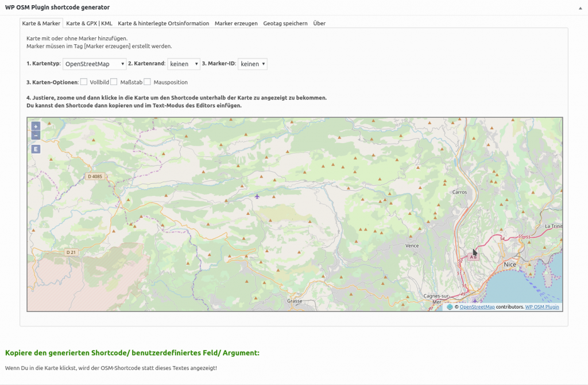Viewport: 588px width, 385px height.
Task: Open the Marker-ID dropdown
Action: click(252, 64)
